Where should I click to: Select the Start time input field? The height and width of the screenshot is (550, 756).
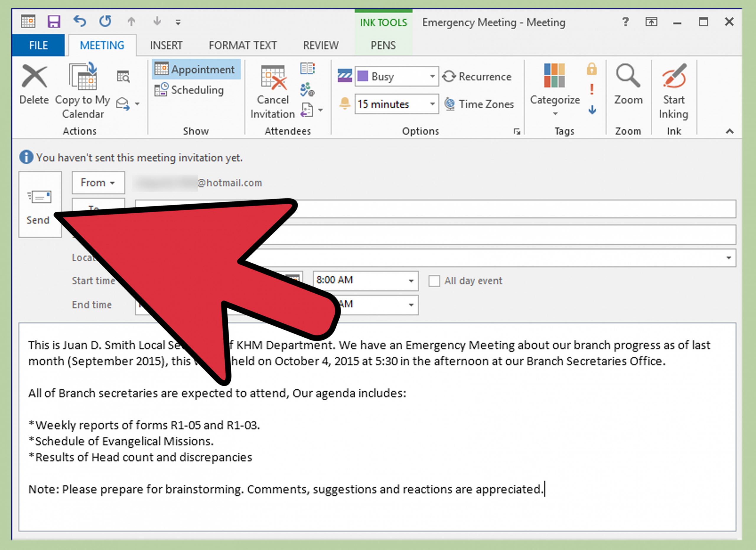click(206, 281)
